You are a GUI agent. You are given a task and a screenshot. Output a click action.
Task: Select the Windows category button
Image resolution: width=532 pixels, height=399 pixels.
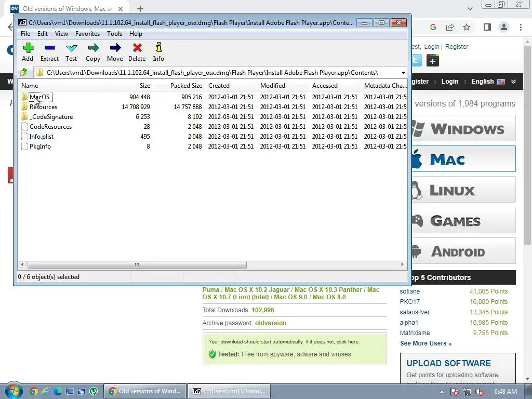(x=464, y=128)
